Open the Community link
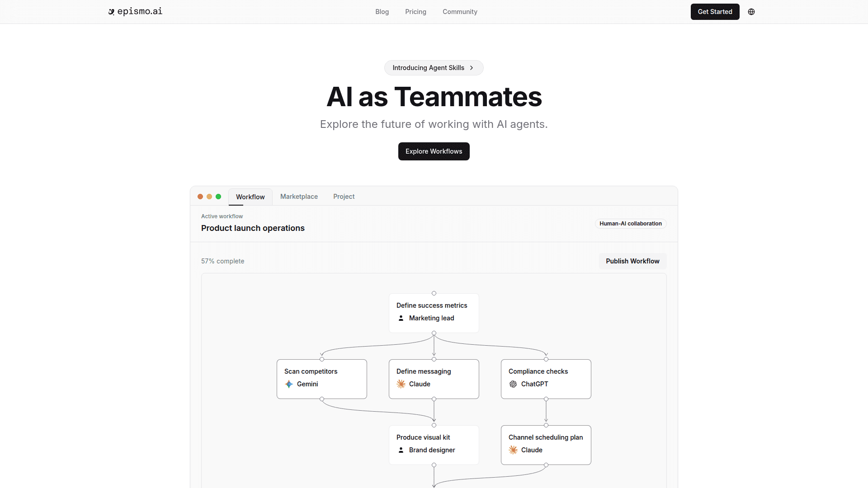868x488 pixels. (x=460, y=12)
